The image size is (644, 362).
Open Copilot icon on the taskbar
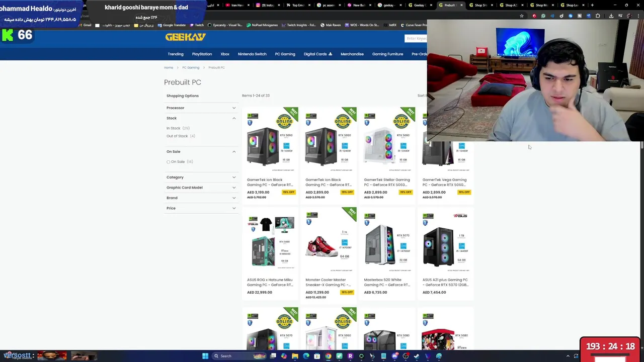(x=284, y=356)
